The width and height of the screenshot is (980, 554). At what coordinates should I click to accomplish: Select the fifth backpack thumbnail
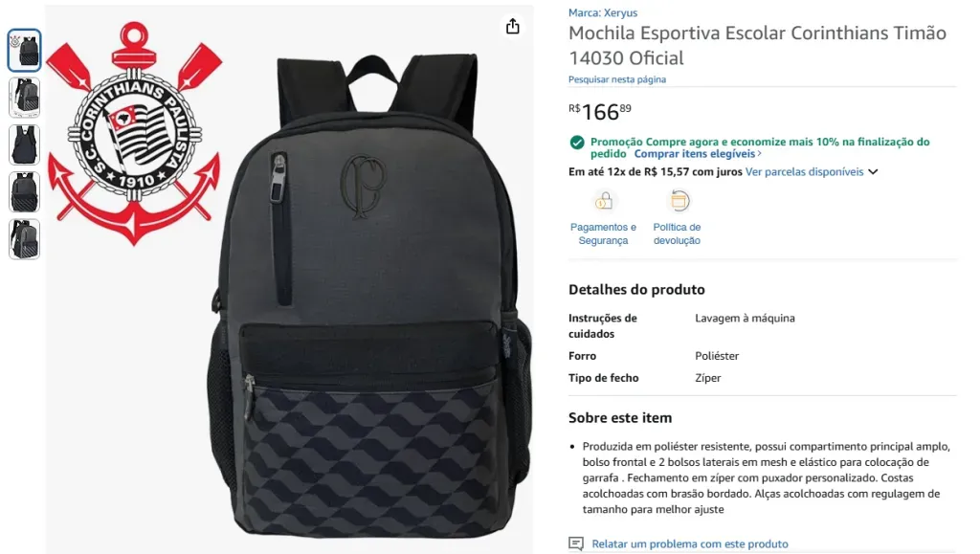[x=24, y=239]
